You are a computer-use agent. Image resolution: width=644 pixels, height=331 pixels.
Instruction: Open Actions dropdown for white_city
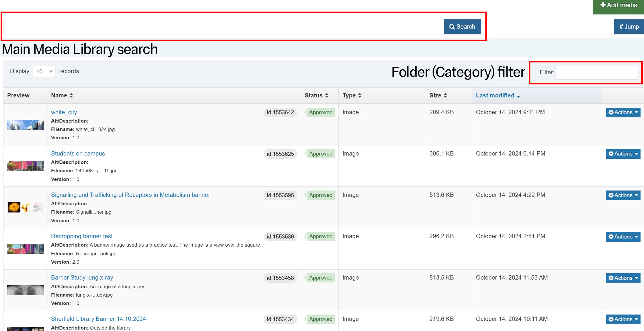pyautogui.click(x=623, y=112)
